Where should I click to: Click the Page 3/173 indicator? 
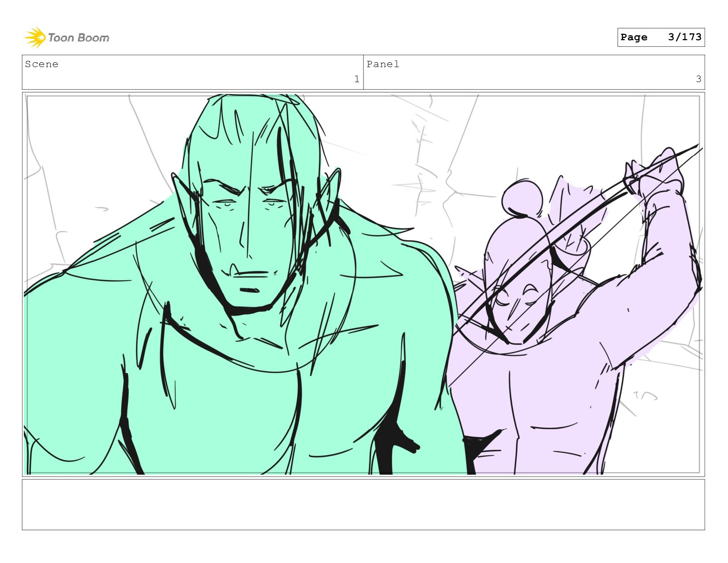(x=661, y=37)
